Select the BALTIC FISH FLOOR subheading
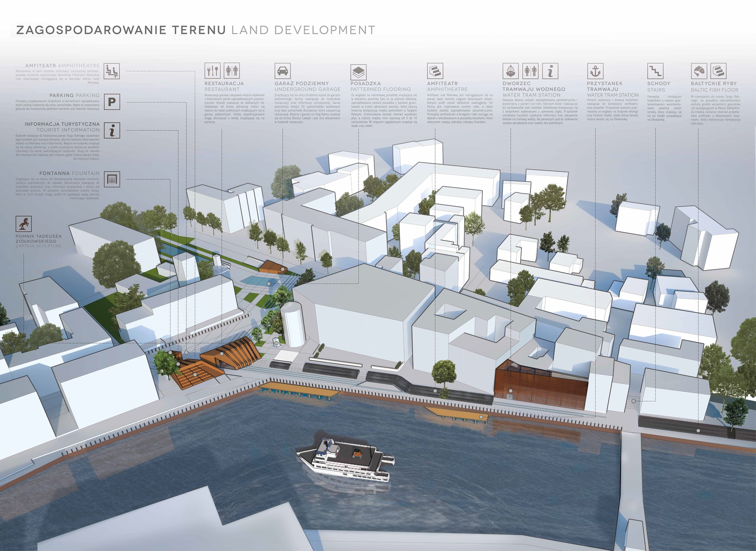Screen dimensions: 756x551 (715, 90)
